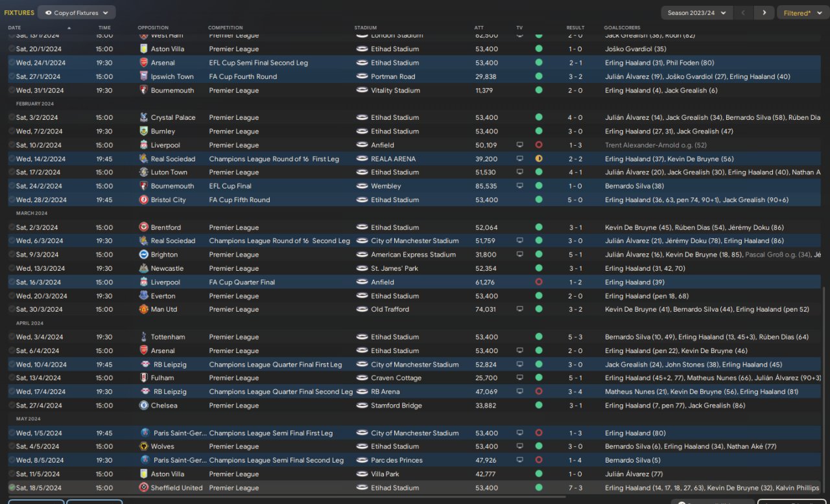Screen dimensions: 830x504
Task: Click the Chelsea club badge
Action: [x=144, y=406]
